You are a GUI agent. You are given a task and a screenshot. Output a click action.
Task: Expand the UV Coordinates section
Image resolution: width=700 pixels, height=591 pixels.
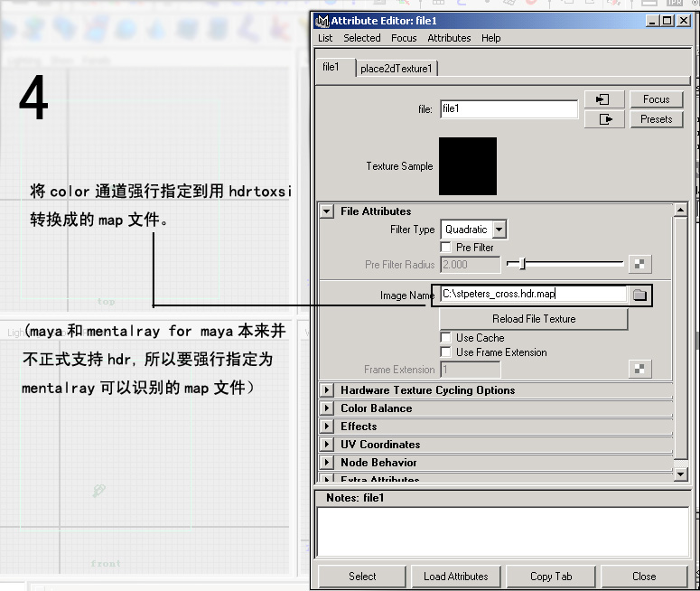pos(327,444)
